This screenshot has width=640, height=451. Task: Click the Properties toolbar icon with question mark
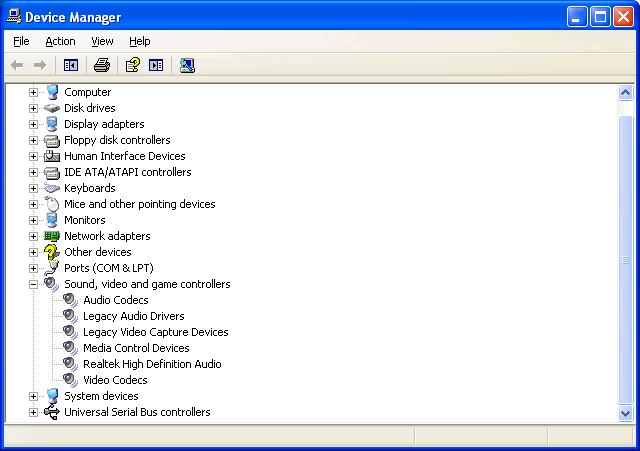[x=133, y=65]
